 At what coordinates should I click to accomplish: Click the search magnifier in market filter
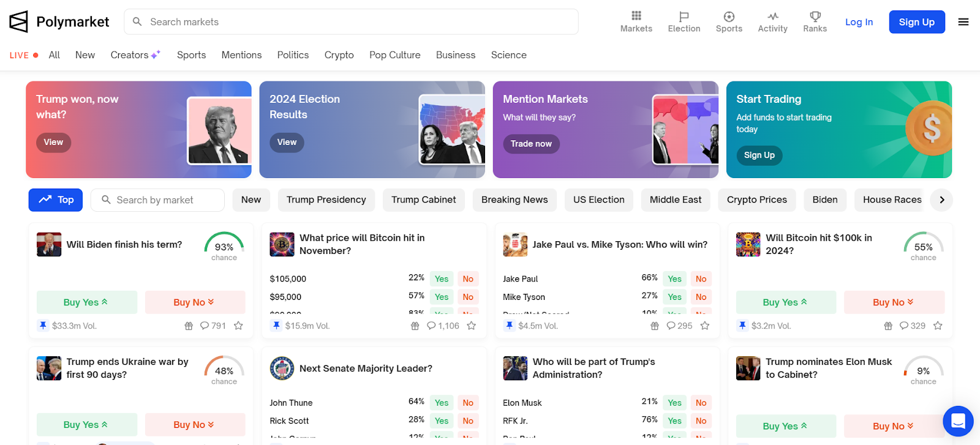[106, 200]
